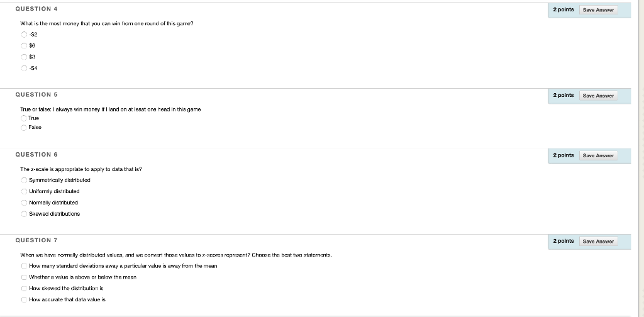Image resolution: width=644 pixels, height=317 pixels.
Task: Save Answer for Question 4
Action: 598,10
